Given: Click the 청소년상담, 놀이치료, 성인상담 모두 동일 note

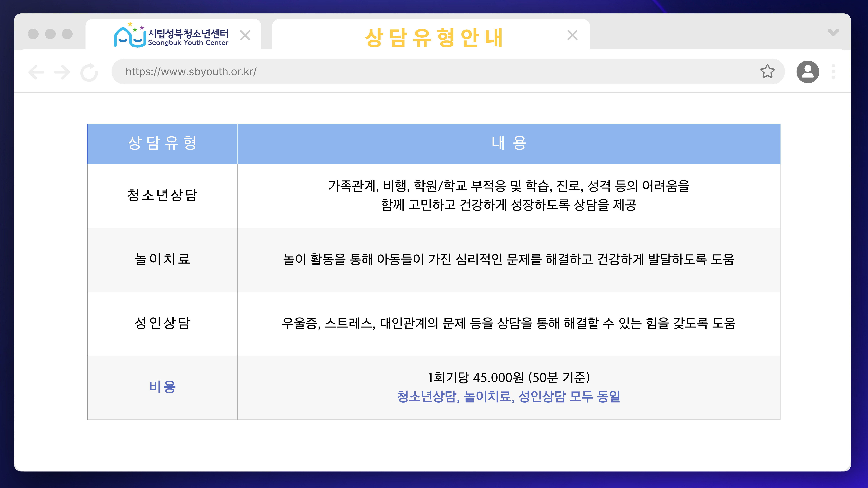Looking at the screenshot, I should point(509,397).
